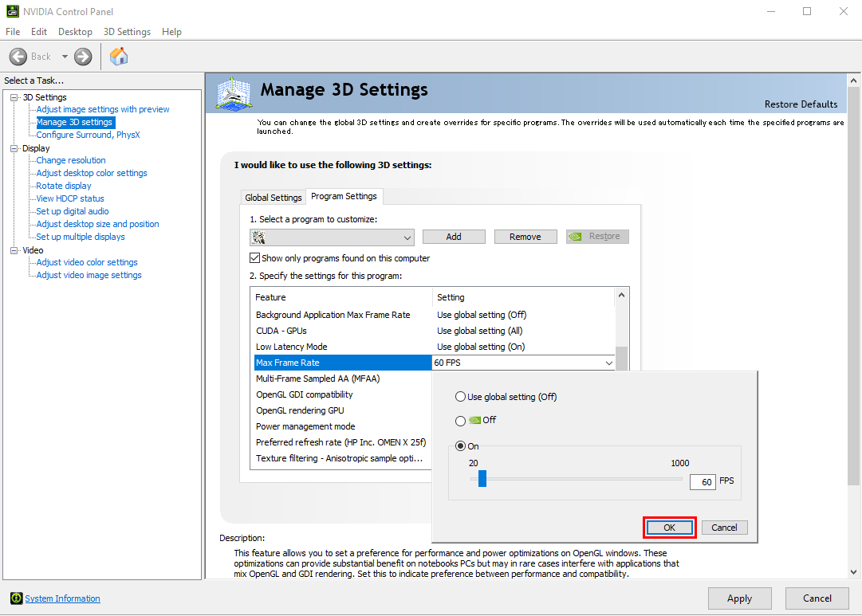Select the On radio button
The image size is (862, 616).
[460, 446]
